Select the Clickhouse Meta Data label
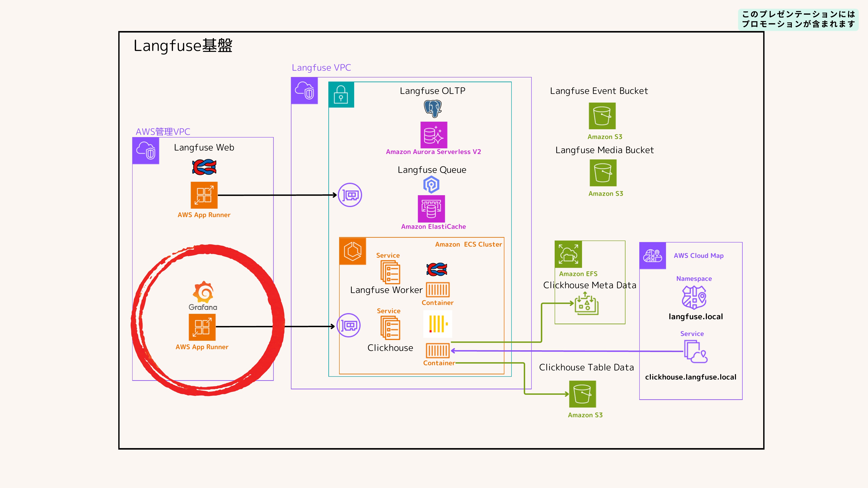 point(590,285)
